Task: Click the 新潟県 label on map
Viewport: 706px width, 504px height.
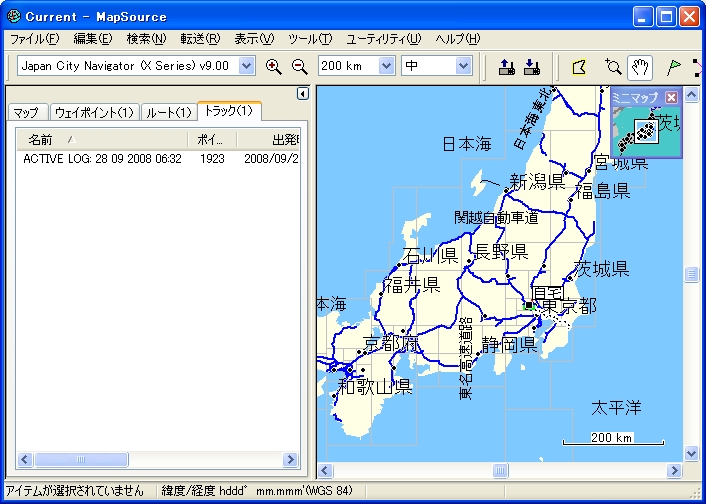Action: click(x=538, y=182)
